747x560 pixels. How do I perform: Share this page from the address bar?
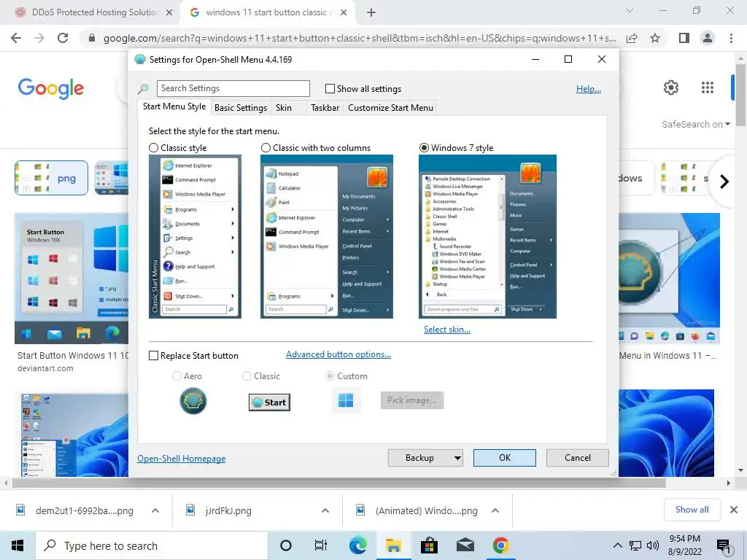pos(632,38)
